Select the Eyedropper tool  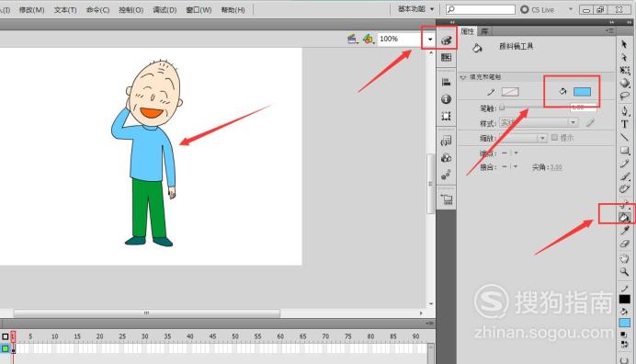(x=625, y=231)
